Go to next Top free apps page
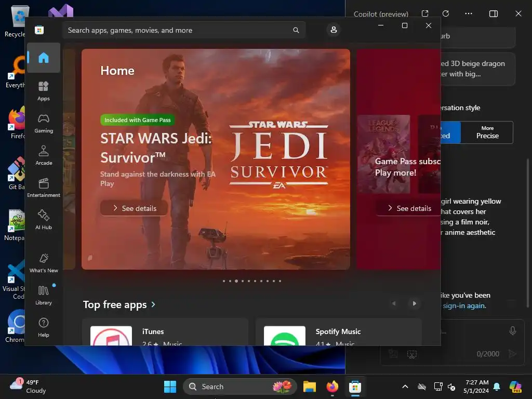This screenshot has width=532, height=399. click(x=414, y=303)
